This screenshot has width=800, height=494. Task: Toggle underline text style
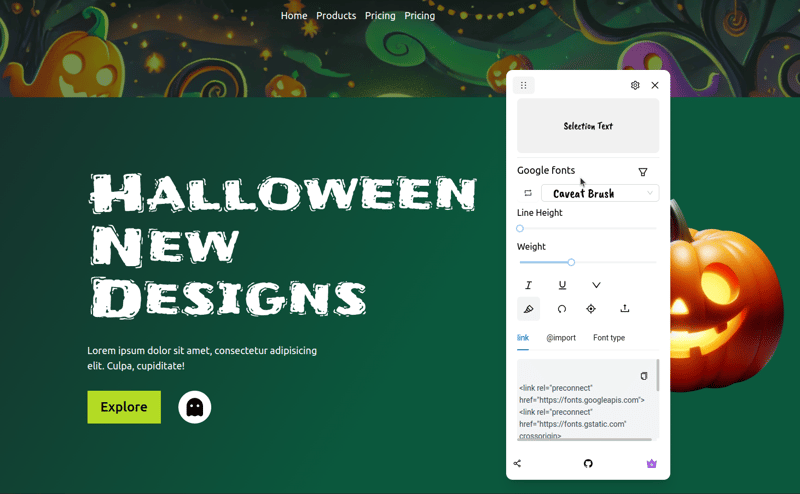point(562,285)
